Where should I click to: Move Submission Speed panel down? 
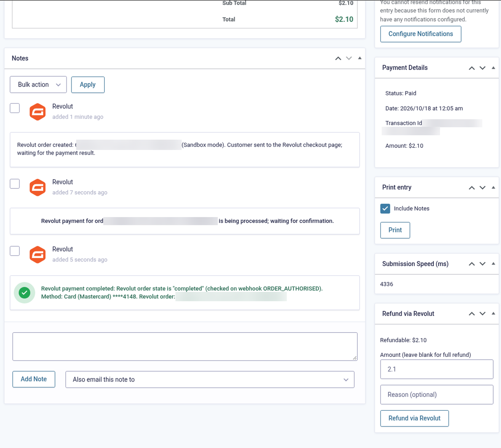point(483,264)
